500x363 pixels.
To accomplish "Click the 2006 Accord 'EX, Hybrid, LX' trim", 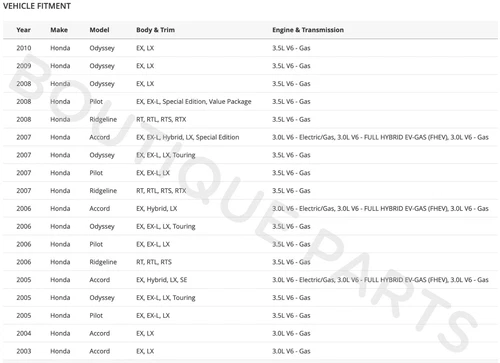I will point(157,209).
